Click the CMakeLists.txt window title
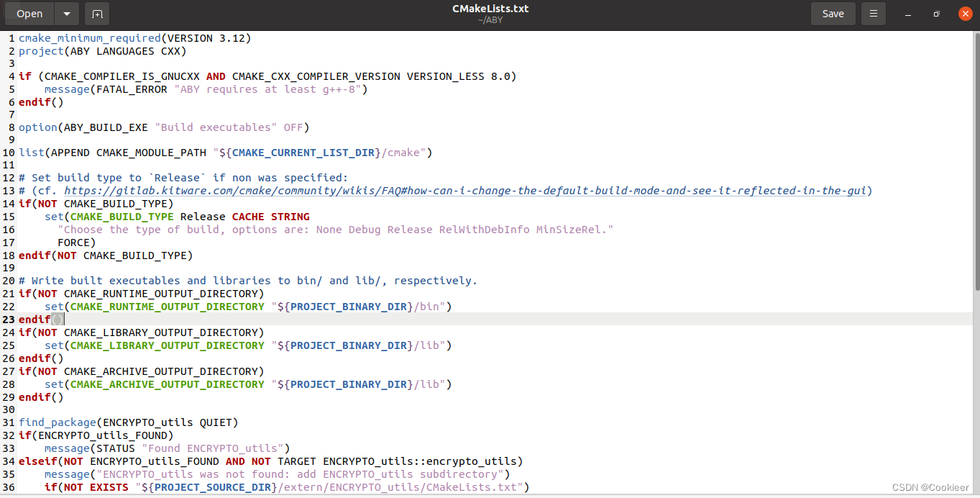 click(x=490, y=9)
